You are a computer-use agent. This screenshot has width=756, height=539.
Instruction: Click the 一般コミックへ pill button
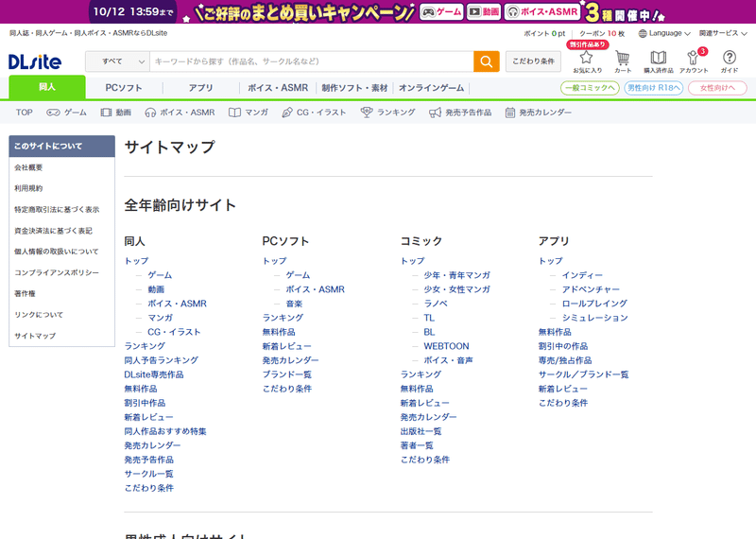pyautogui.click(x=590, y=88)
